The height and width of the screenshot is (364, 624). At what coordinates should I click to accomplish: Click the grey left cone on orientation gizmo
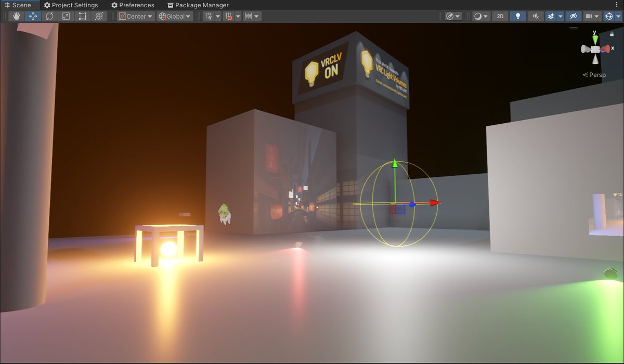click(x=585, y=49)
